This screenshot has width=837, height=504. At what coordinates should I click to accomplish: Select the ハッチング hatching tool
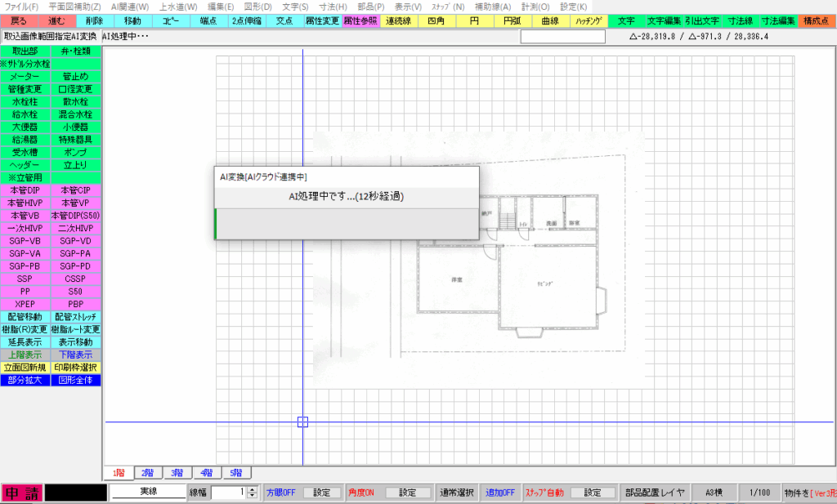click(588, 20)
